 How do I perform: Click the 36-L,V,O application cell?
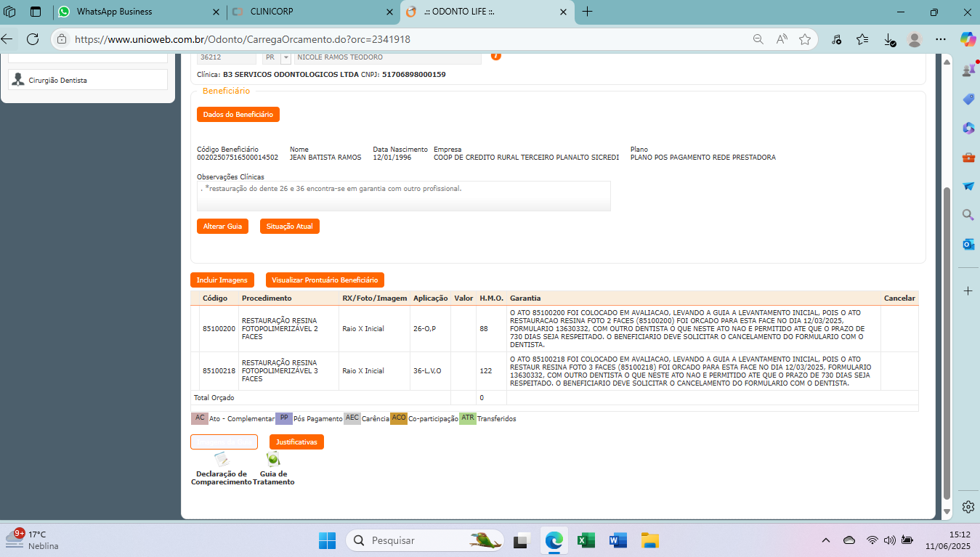(x=430, y=371)
